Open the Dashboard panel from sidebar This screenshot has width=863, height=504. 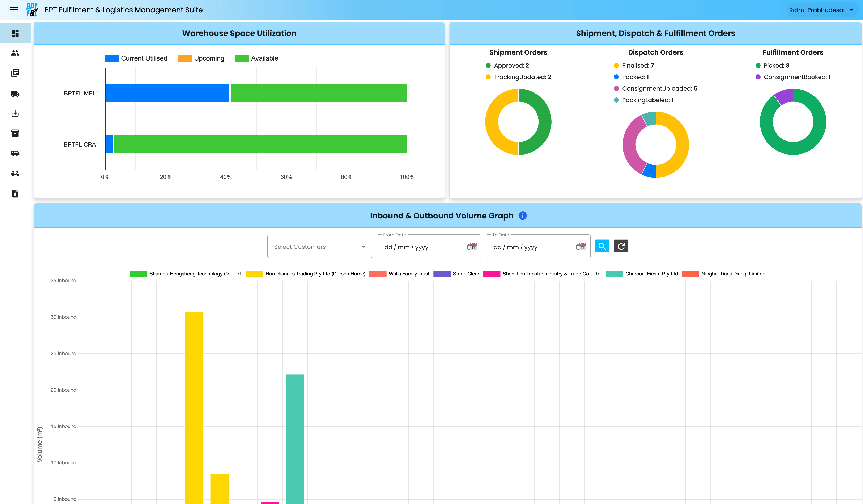15,33
